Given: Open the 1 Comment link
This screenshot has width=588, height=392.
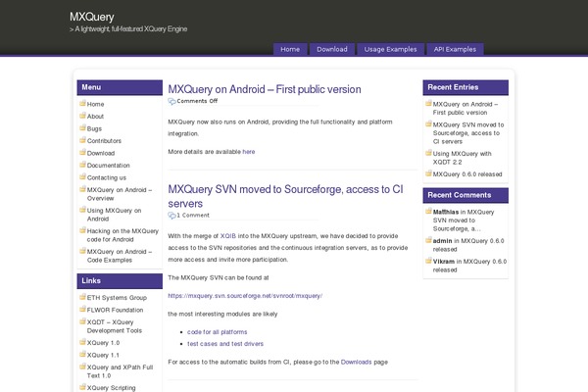Looking at the screenshot, I should [193, 216].
